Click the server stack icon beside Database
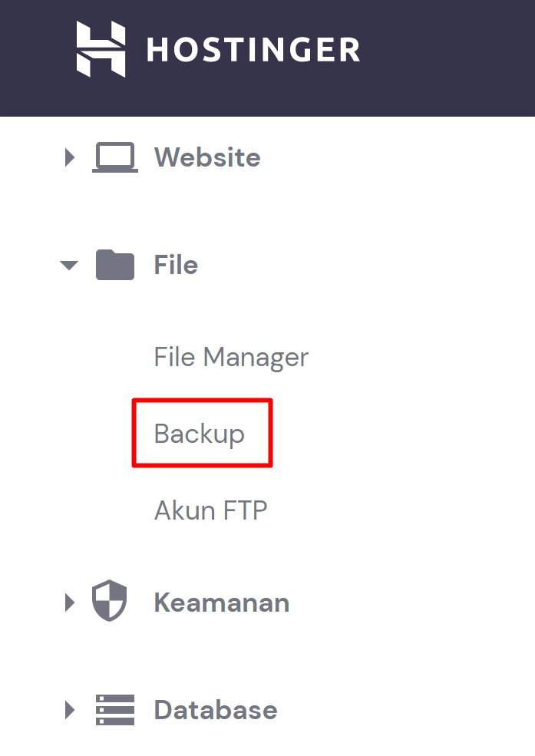The width and height of the screenshot is (535, 756). click(115, 710)
